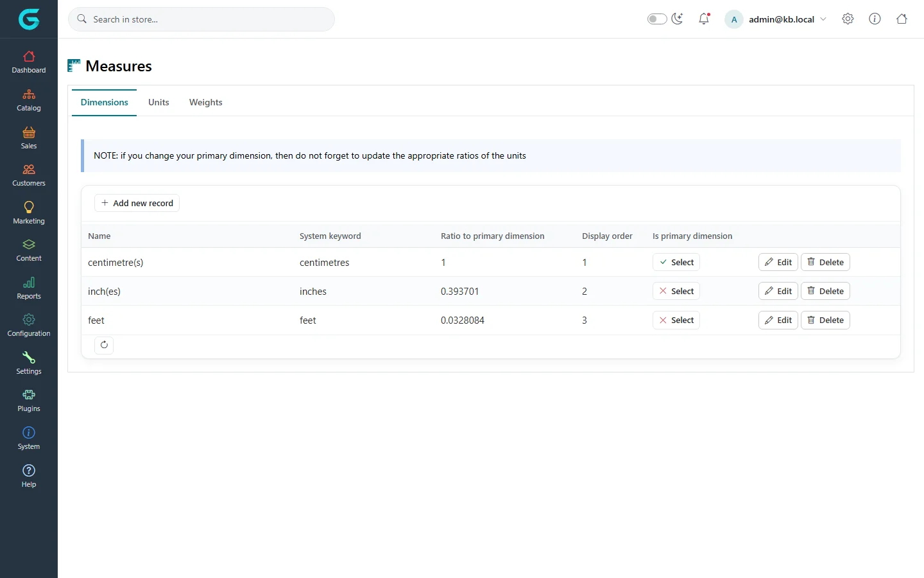Image resolution: width=924 pixels, height=578 pixels.
Task: Open the Plugins sidebar menu
Action: pos(29,401)
